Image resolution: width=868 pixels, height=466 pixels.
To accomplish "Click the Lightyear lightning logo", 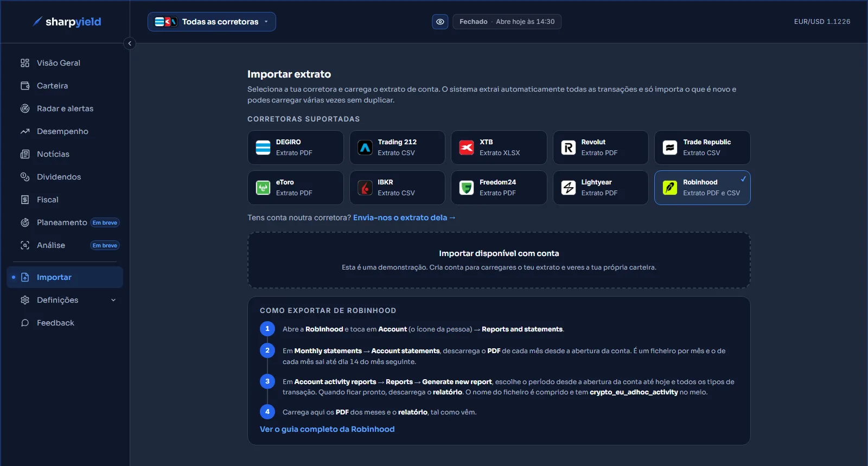I will click(x=569, y=188).
